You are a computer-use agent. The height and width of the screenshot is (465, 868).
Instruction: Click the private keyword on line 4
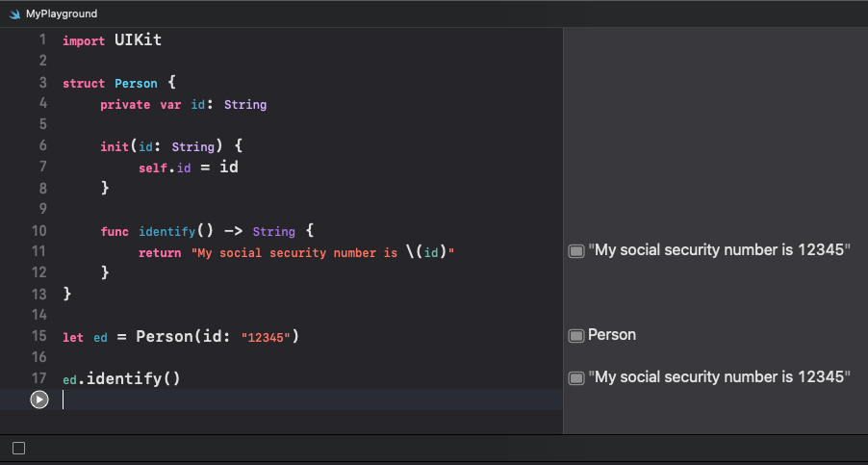coord(125,105)
